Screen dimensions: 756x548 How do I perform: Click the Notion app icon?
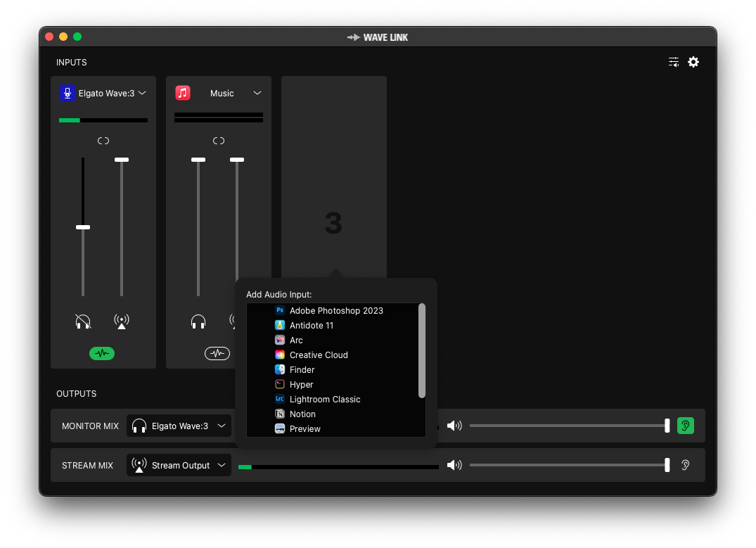tap(280, 414)
